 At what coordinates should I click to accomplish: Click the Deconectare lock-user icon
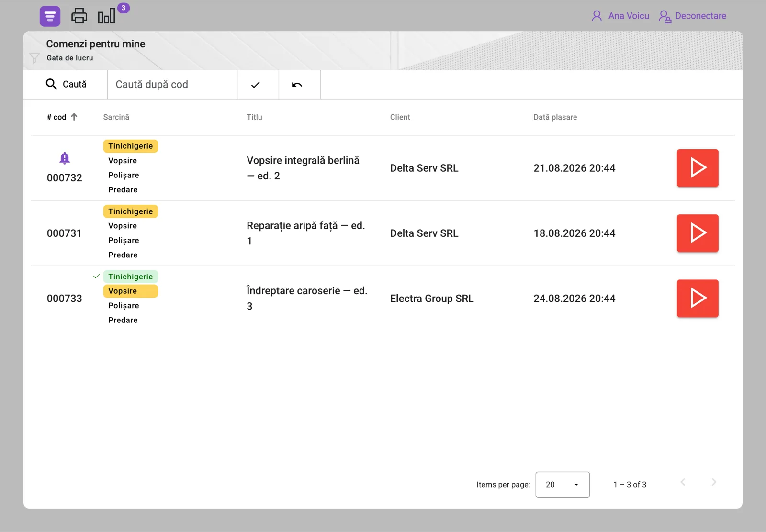pos(665,16)
